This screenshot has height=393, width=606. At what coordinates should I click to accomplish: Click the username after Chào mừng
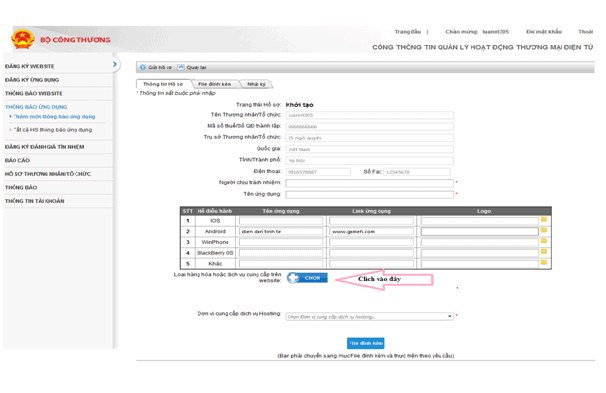click(x=495, y=32)
